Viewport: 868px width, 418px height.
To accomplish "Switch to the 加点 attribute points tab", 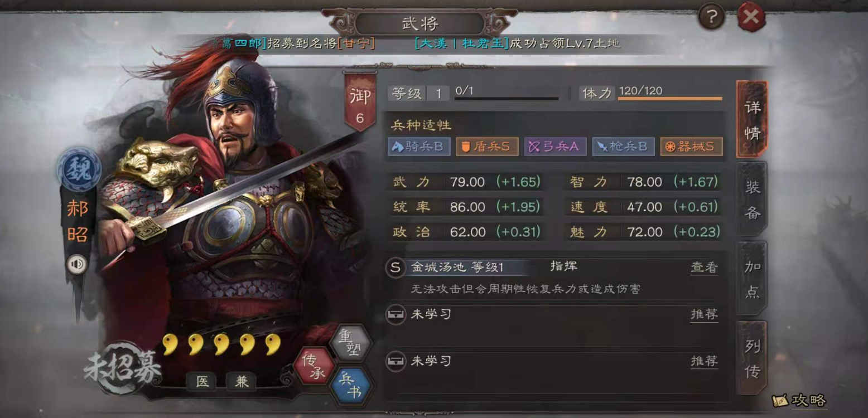I will [x=752, y=279].
